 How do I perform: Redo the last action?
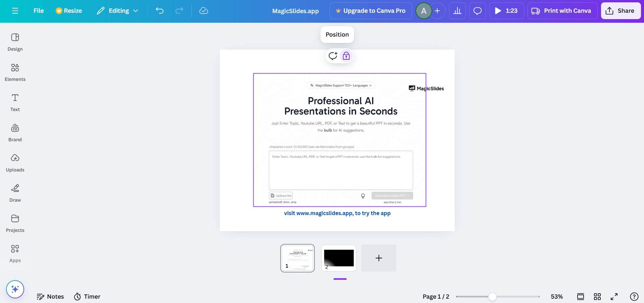179,11
